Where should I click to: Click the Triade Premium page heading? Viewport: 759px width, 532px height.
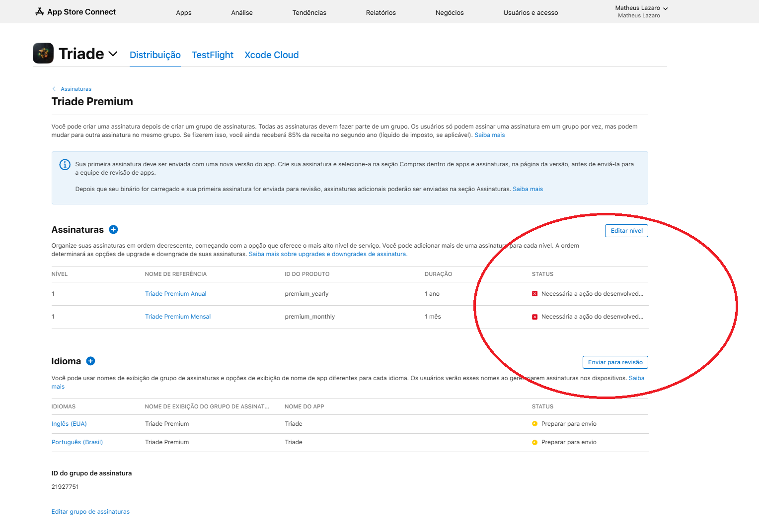coord(92,102)
